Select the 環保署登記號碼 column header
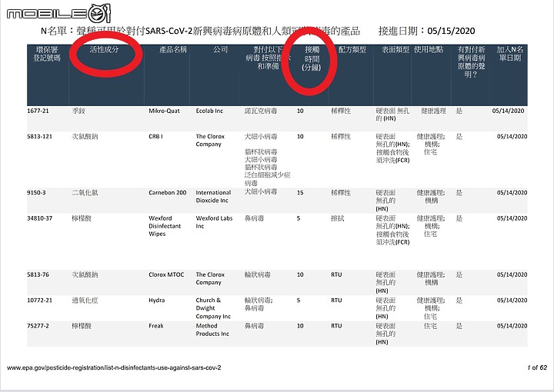Image resolution: width=554 pixels, height=392 pixels. [x=47, y=54]
